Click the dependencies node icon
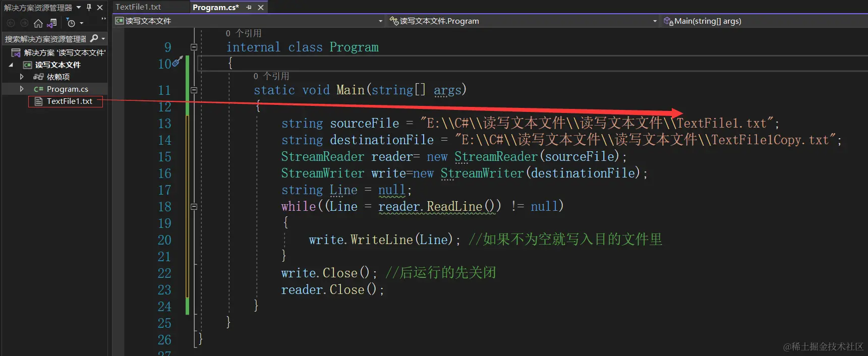 [x=38, y=77]
